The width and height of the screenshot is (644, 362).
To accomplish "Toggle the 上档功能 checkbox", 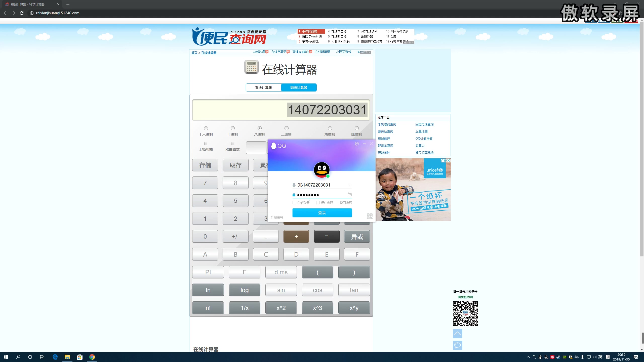I will pos(206,144).
